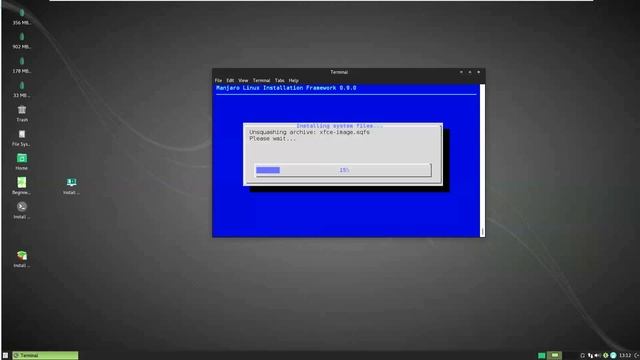Image resolution: width=640 pixels, height=360 pixels.
Task: Click the 'Installing system files...' dialog title
Action: 340,126
